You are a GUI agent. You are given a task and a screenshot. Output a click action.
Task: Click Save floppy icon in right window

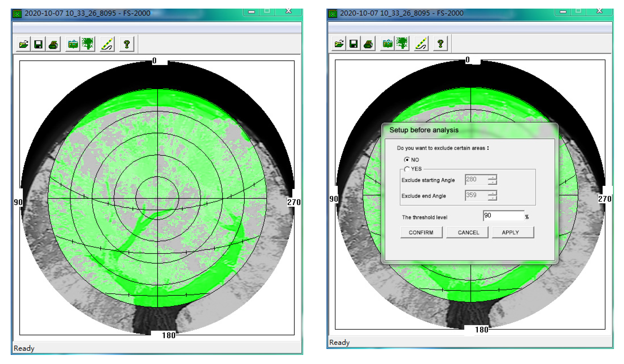353,44
